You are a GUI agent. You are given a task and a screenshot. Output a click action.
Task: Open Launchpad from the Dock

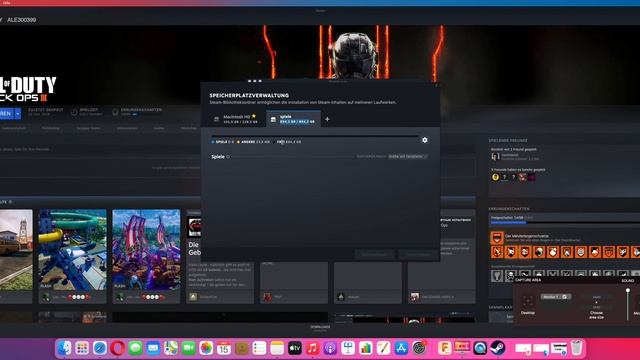pos(82,348)
